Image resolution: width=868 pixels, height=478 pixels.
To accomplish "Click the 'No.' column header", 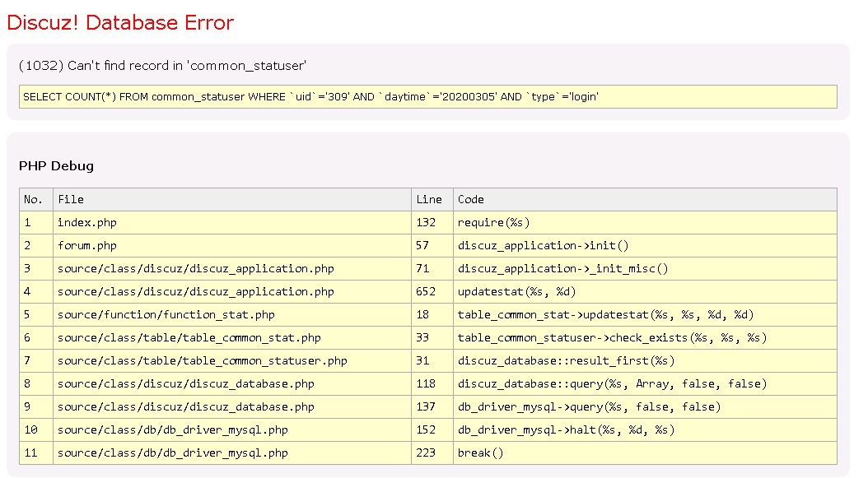I will tap(36, 199).
